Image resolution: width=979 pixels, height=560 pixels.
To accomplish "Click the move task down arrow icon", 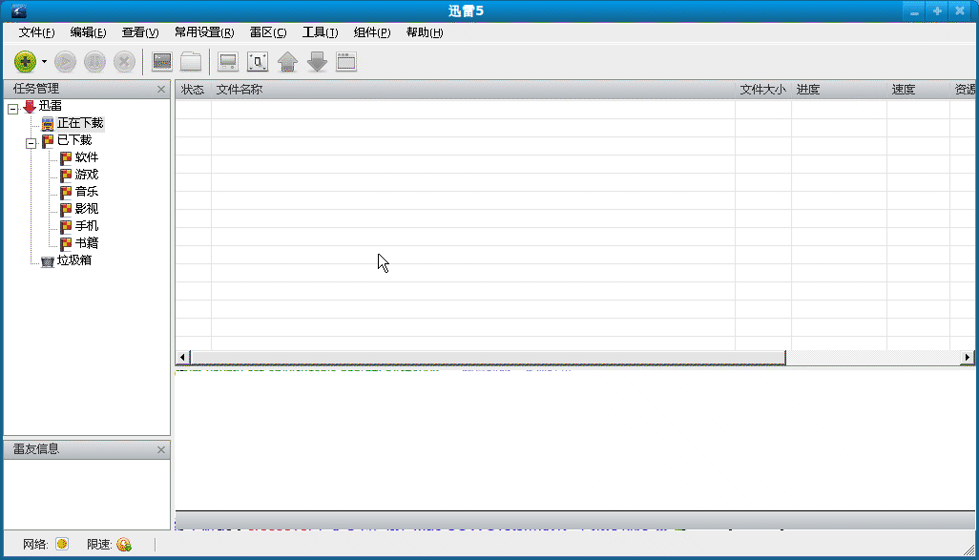I will coord(317,62).
